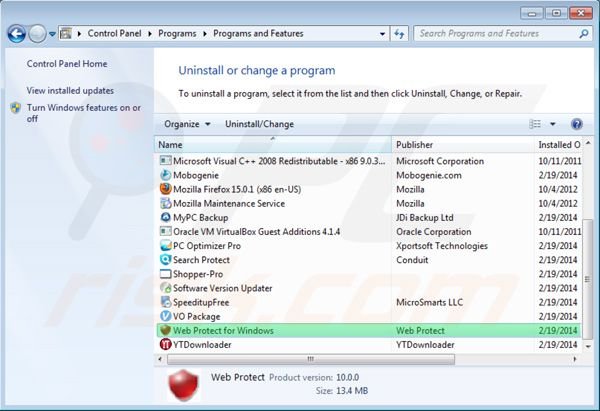Select PC Optimizer Pro entry name
Viewport: 600px width, 411px height.
coord(207,246)
